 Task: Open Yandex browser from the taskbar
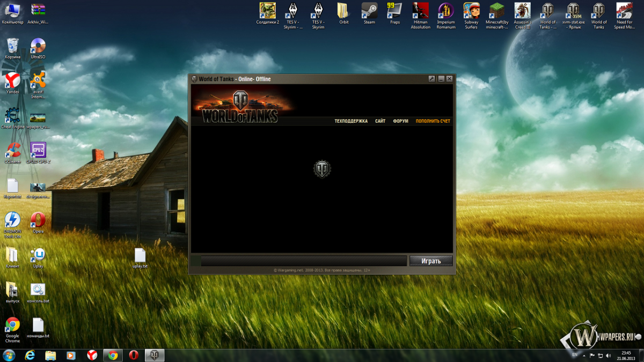(92, 355)
